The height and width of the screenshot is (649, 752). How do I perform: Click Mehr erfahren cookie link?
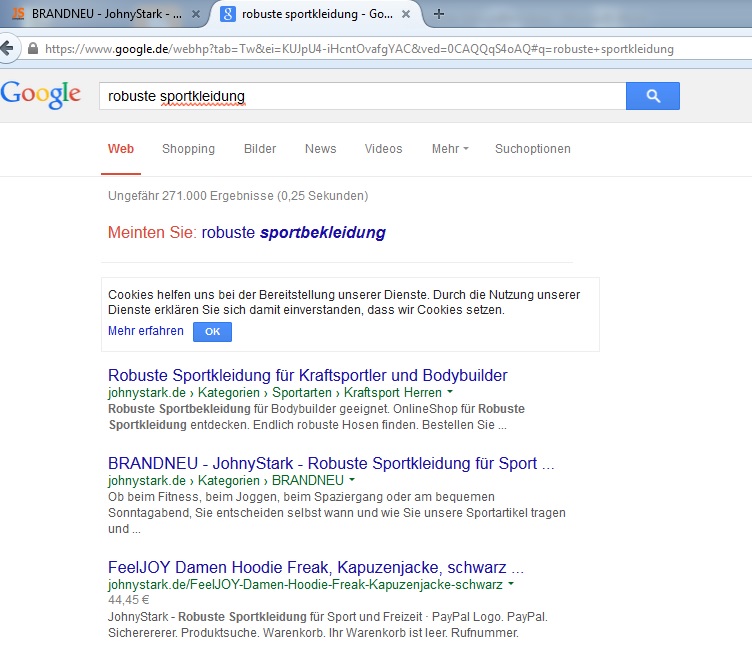[x=146, y=331]
